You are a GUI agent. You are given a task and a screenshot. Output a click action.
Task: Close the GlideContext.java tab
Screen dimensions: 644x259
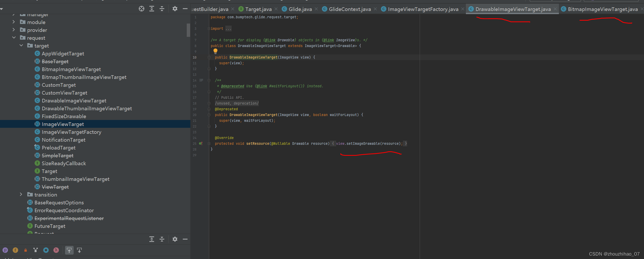[x=375, y=9]
